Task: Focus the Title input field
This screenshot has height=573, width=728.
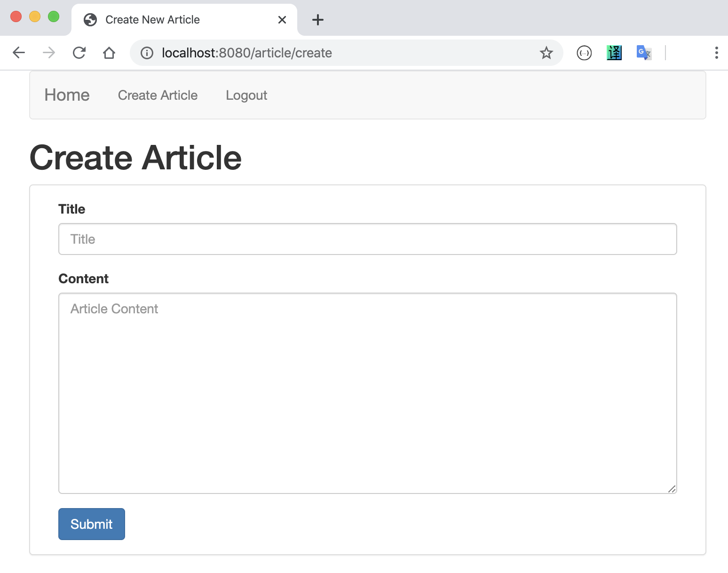Action: point(367,239)
